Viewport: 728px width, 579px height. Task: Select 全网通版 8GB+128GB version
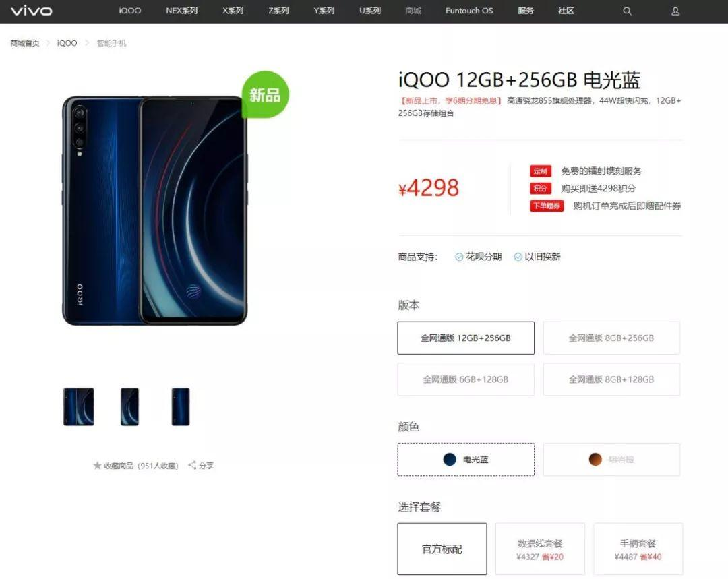point(611,379)
